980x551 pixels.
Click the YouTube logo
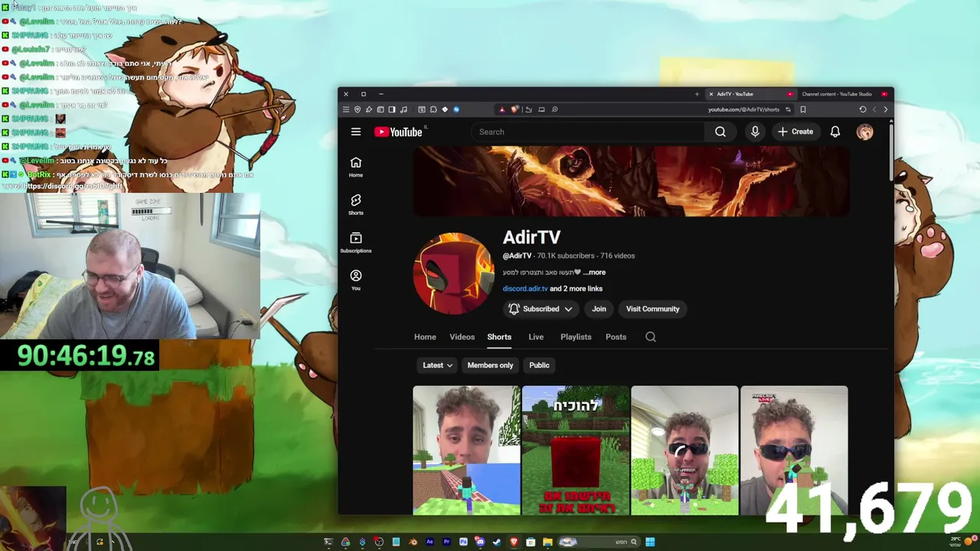coord(398,132)
